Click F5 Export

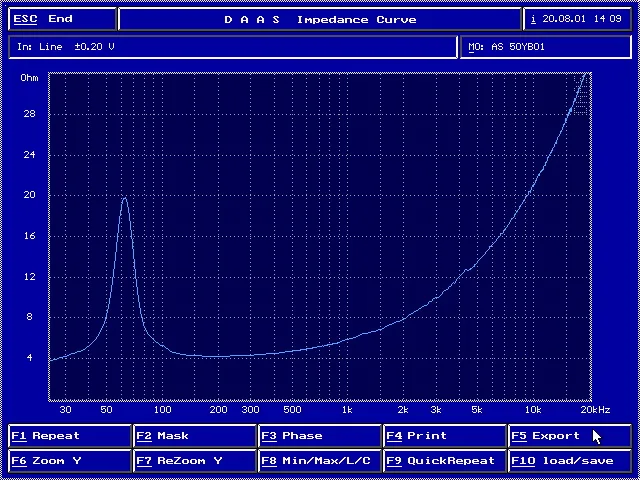pyautogui.click(x=570, y=436)
